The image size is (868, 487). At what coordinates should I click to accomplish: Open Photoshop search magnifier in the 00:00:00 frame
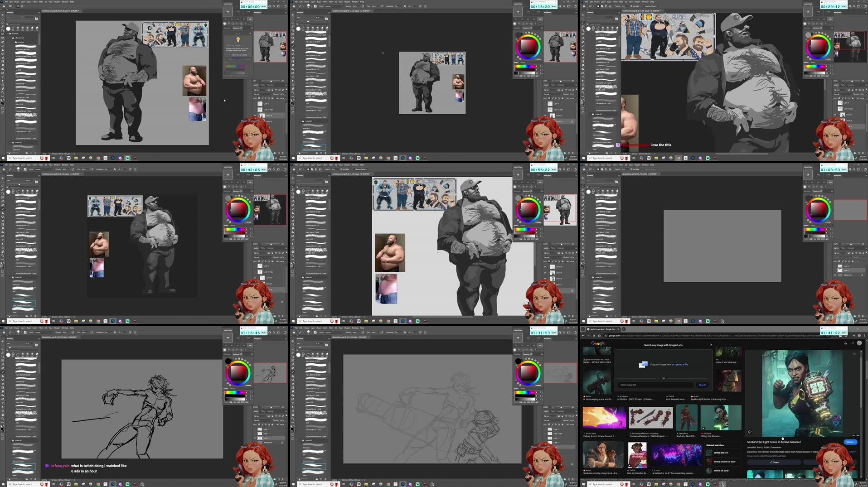[275, 6]
